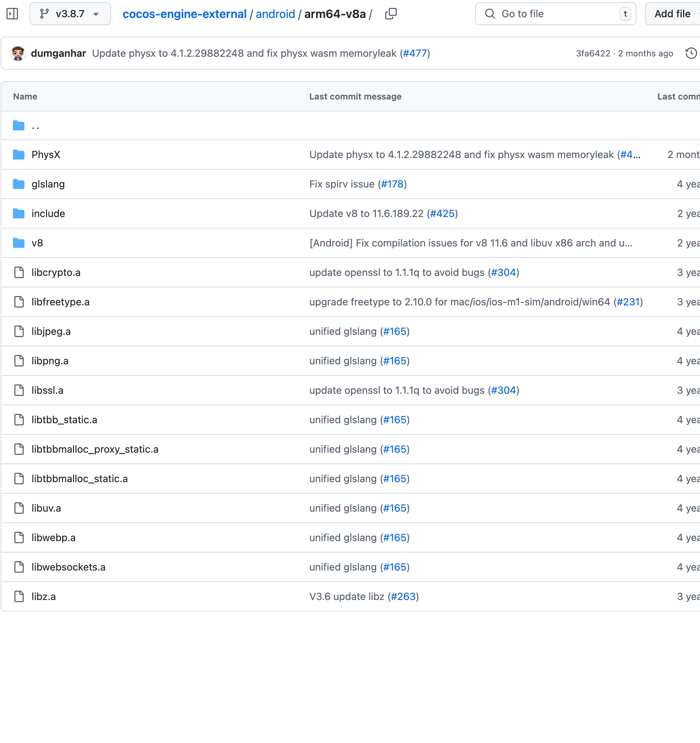The height and width of the screenshot is (743, 700).
Task: Open the v3.8.7 branch dropdown
Action: [x=70, y=14]
